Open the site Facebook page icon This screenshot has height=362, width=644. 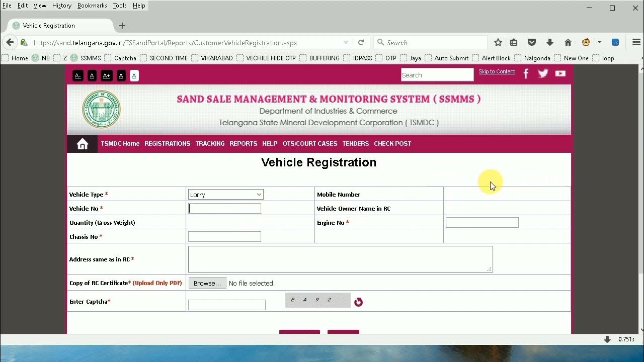pos(526,74)
